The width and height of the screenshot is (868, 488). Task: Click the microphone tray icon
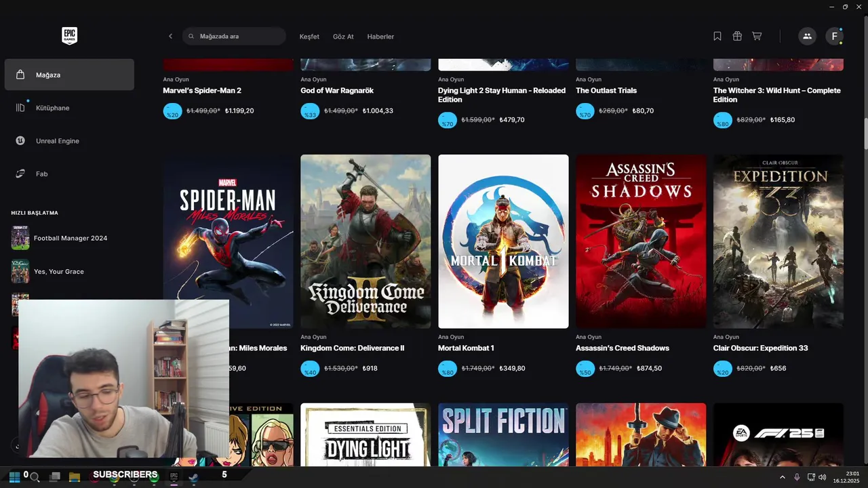coord(797,477)
